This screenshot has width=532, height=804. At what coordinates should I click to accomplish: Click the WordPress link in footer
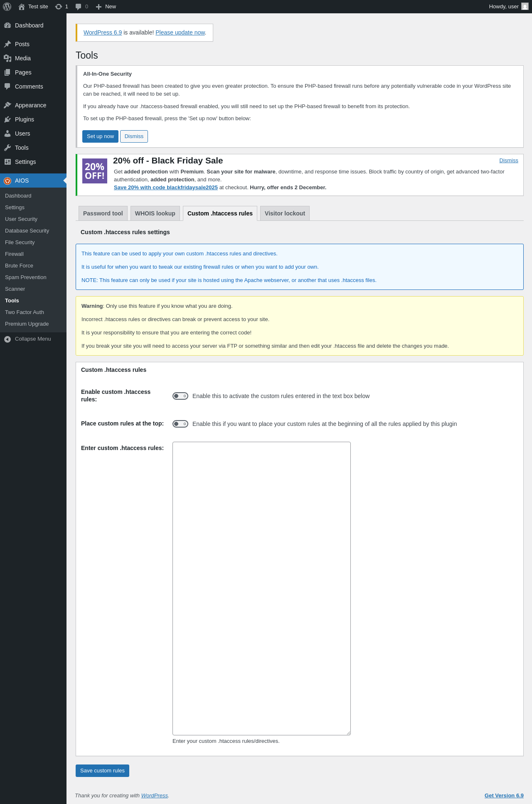(155, 796)
